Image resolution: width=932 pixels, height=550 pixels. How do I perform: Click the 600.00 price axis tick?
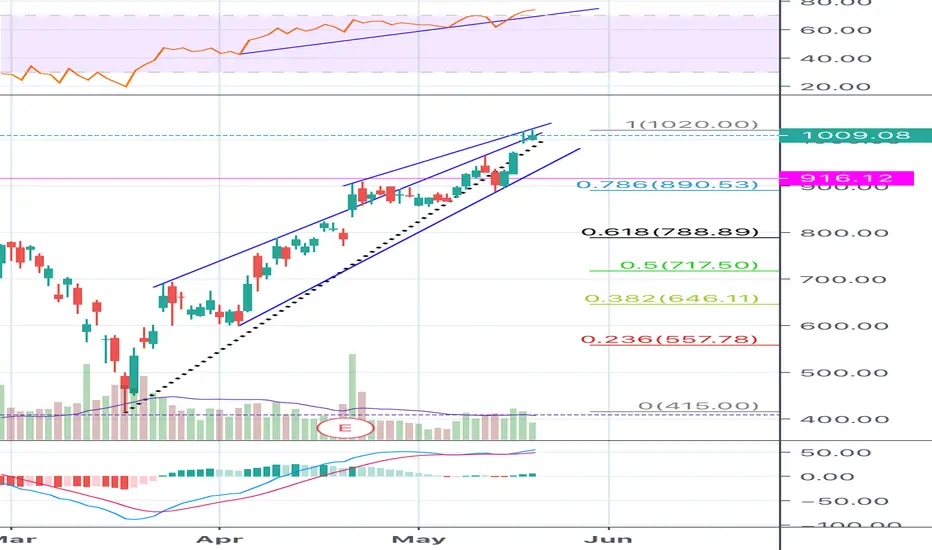tap(844, 326)
